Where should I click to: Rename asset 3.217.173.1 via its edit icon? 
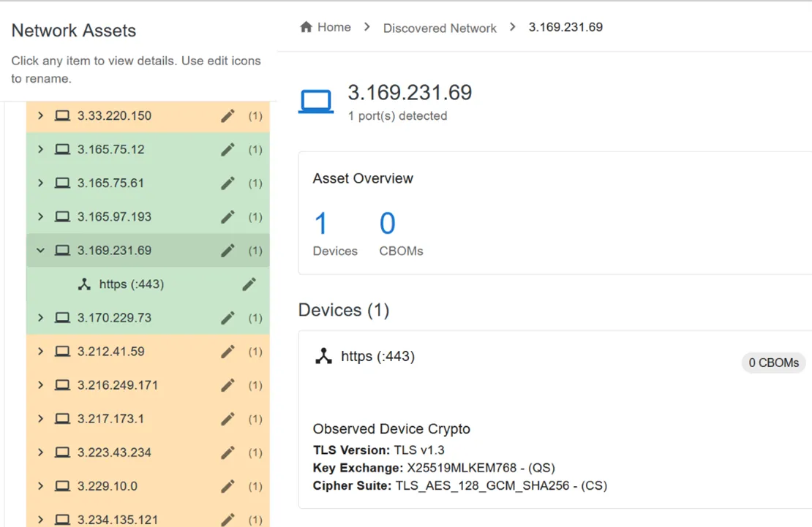228,419
